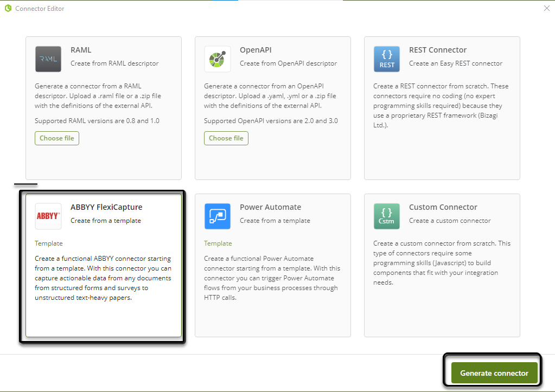Image resolution: width=555 pixels, height=392 pixels.
Task: Click the REST Connector icon
Action: (x=386, y=59)
